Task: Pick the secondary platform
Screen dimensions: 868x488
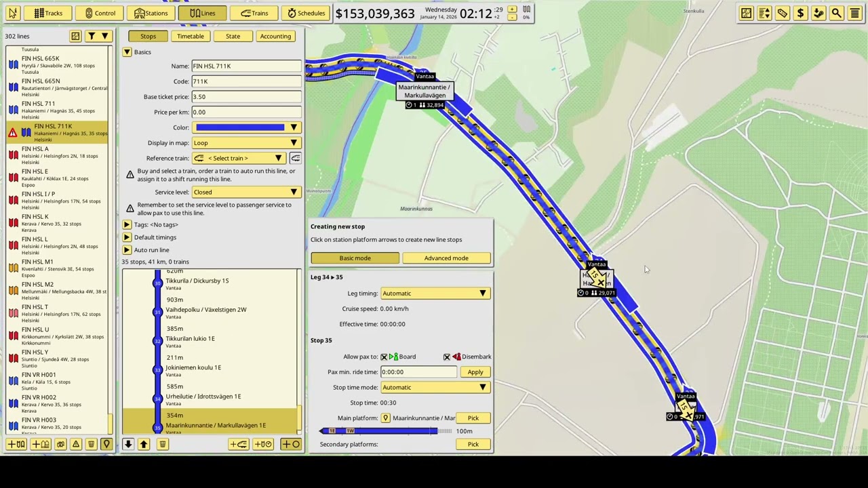Action: pyautogui.click(x=473, y=445)
